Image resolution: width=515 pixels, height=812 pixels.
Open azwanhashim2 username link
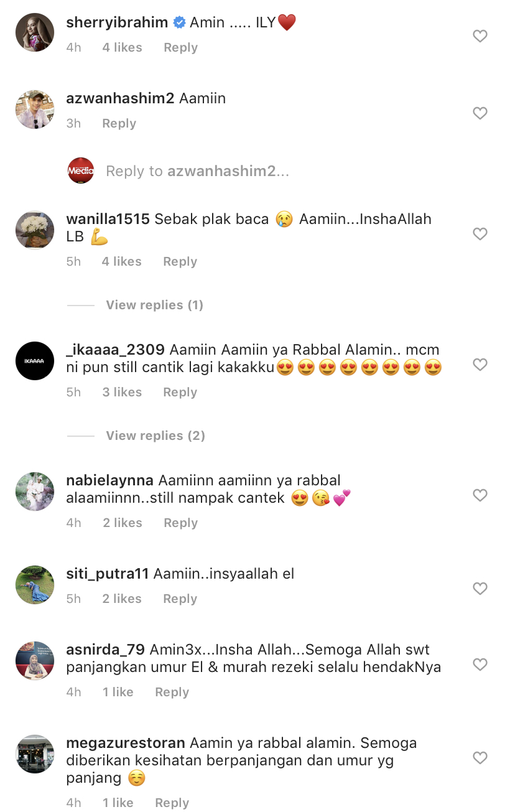(120, 98)
